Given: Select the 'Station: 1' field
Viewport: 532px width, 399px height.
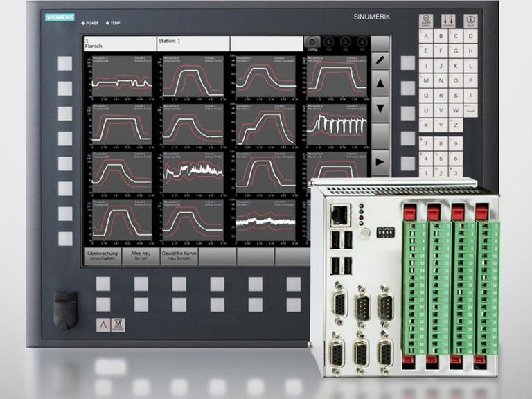Looking at the screenshot, I should coord(193,44).
